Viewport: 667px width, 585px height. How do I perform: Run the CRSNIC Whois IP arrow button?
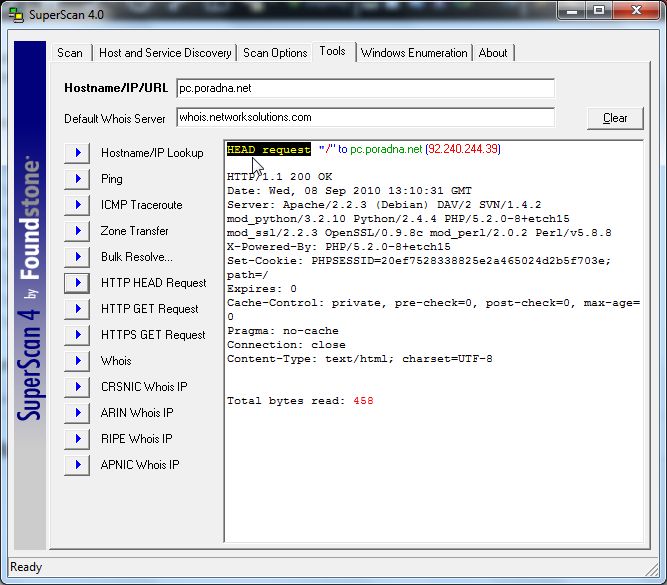pos(77,387)
